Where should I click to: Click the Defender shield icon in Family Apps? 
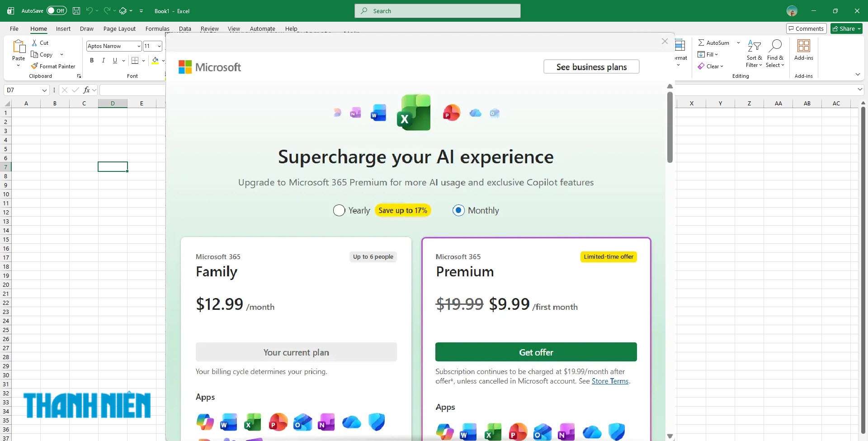[x=376, y=422]
